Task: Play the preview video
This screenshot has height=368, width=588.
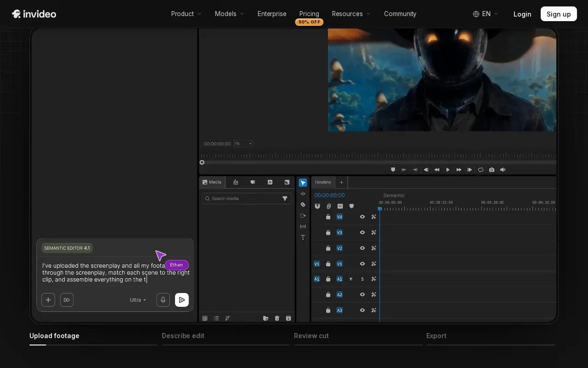Action: (448, 170)
